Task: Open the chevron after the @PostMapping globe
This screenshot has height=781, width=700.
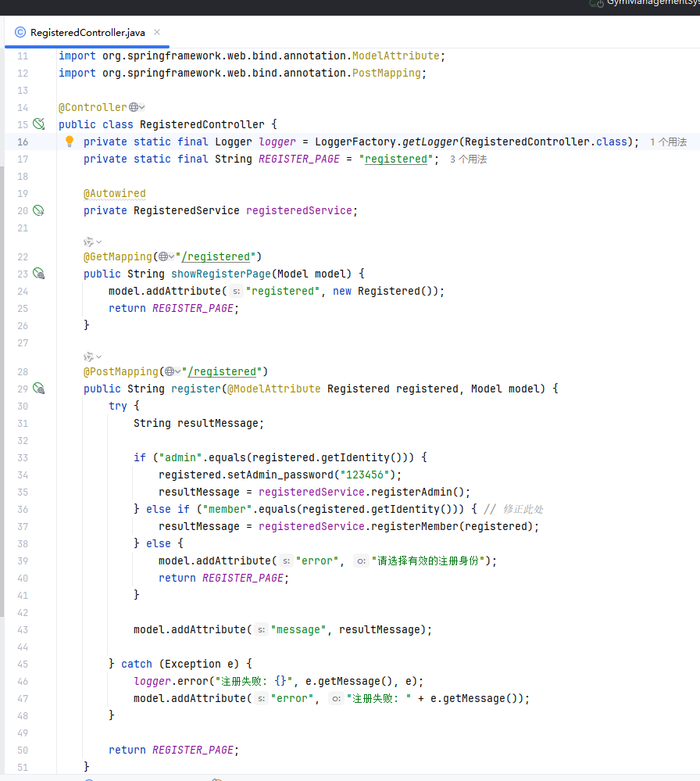Action: pyautogui.click(x=178, y=371)
